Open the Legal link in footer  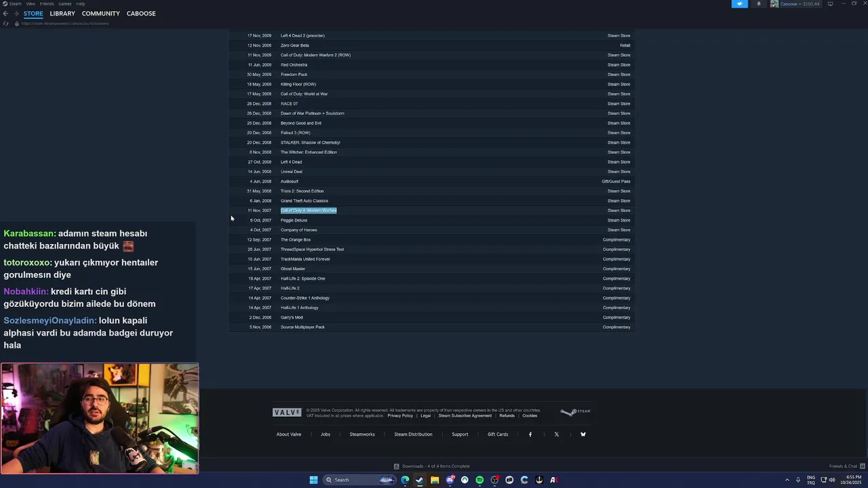(x=426, y=415)
